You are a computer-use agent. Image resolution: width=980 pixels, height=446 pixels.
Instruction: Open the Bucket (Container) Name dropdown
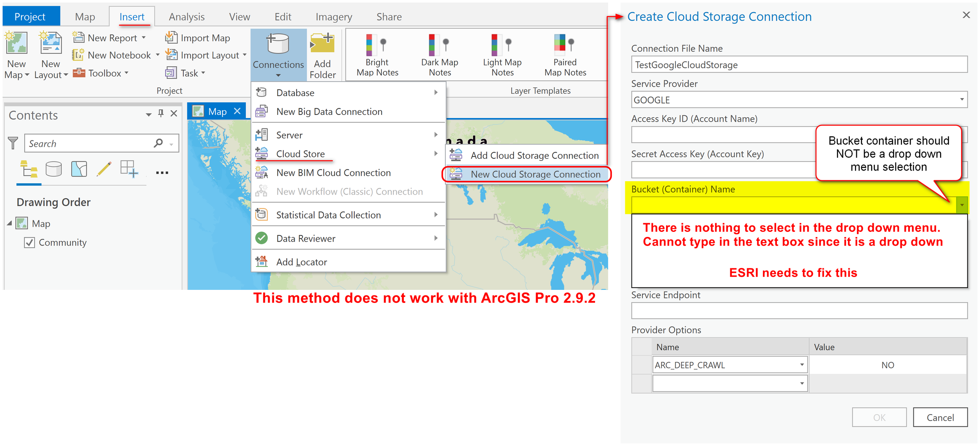pos(962,204)
